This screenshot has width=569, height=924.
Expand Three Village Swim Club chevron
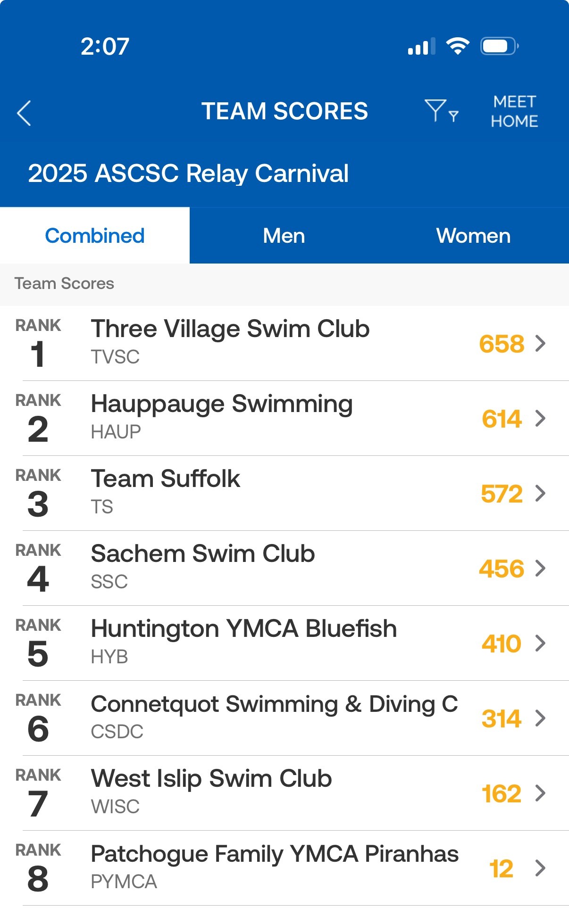540,343
